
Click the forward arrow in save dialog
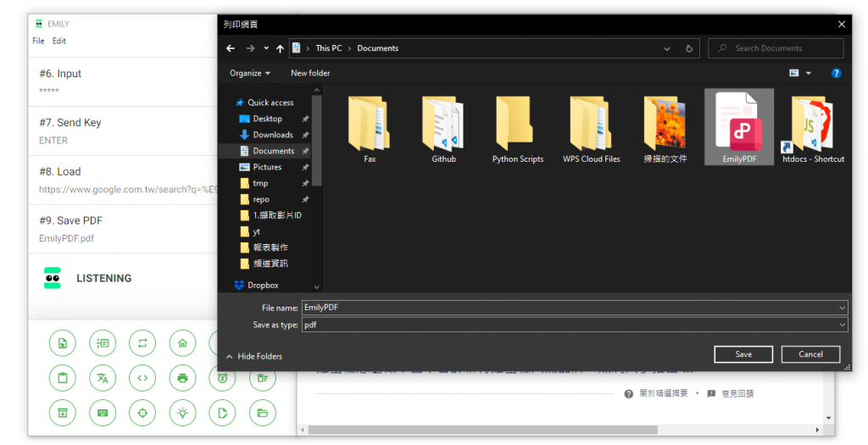tap(250, 48)
